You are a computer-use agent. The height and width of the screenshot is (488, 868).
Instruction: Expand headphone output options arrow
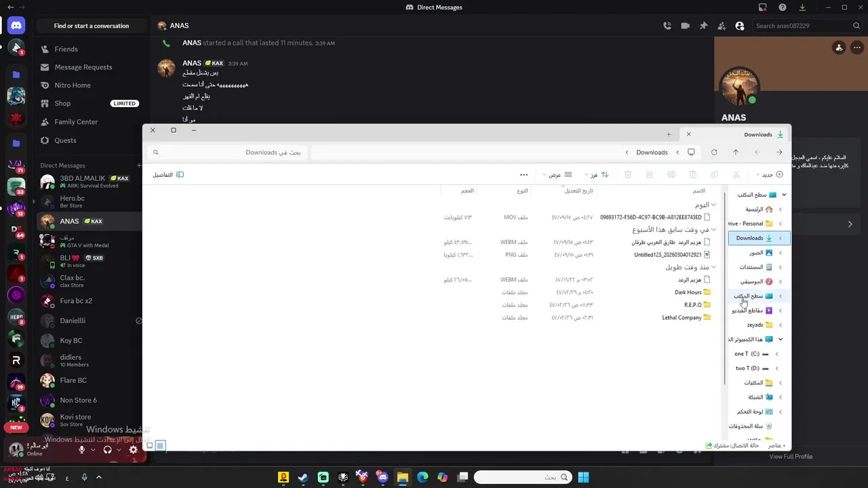tap(119, 449)
